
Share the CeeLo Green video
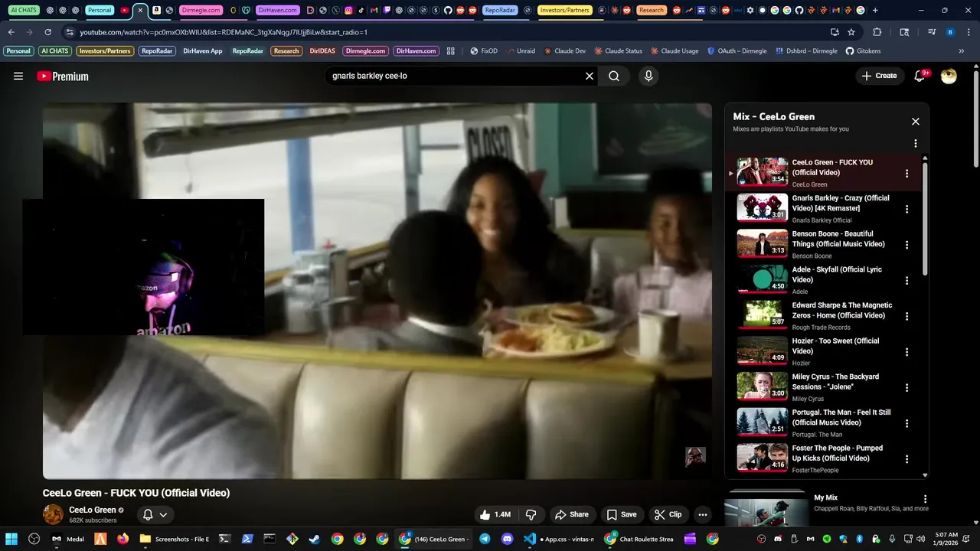point(572,514)
